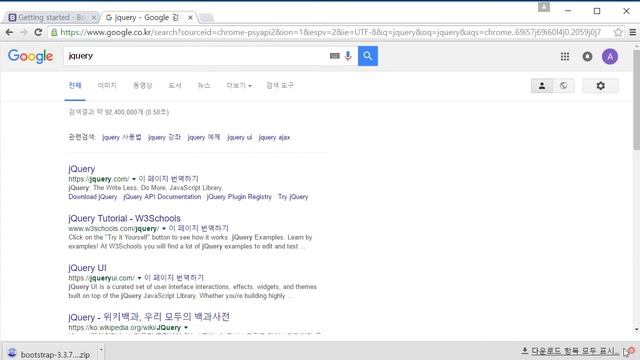Click the Google logo
Screen dimensions: 640x360
point(30,56)
